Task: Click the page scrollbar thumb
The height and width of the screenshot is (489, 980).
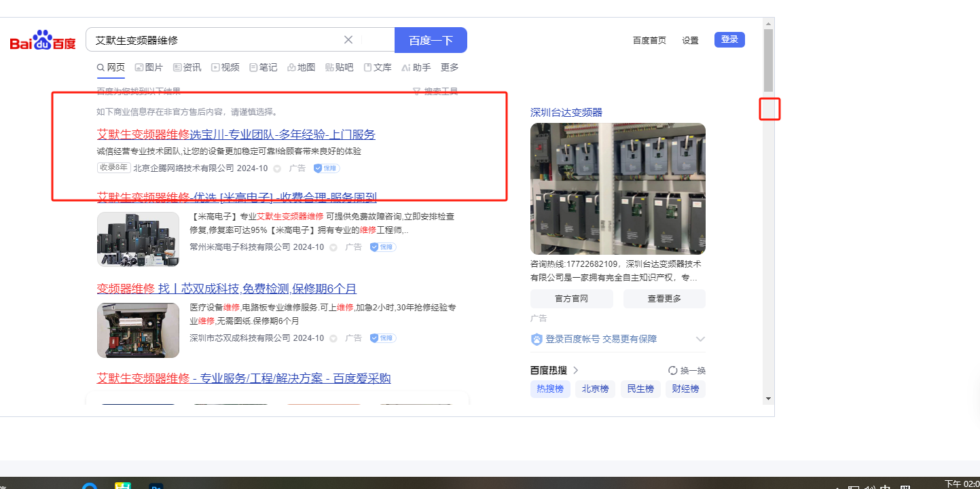Action: (768, 61)
